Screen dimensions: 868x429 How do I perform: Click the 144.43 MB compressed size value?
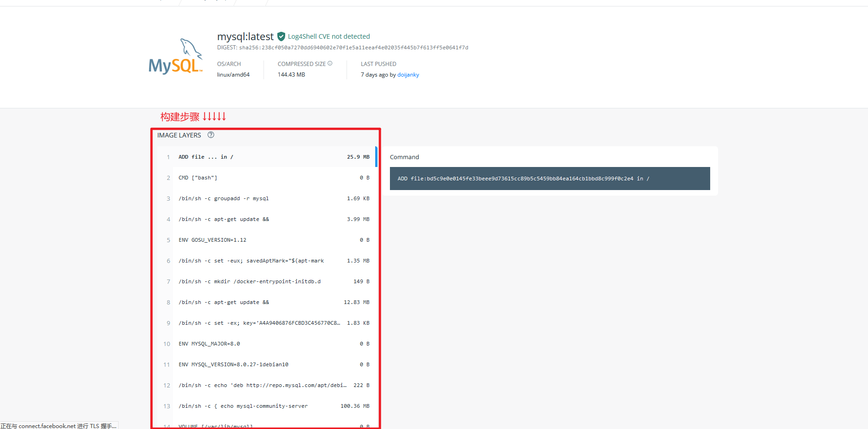pos(291,75)
